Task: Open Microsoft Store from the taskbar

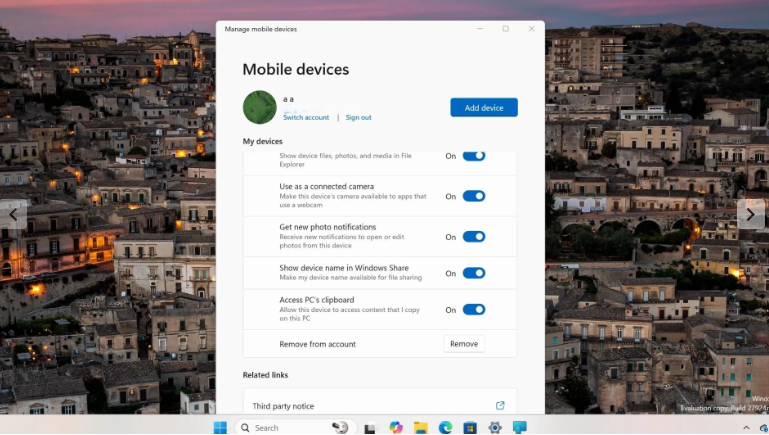Action: (x=470, y=428)
